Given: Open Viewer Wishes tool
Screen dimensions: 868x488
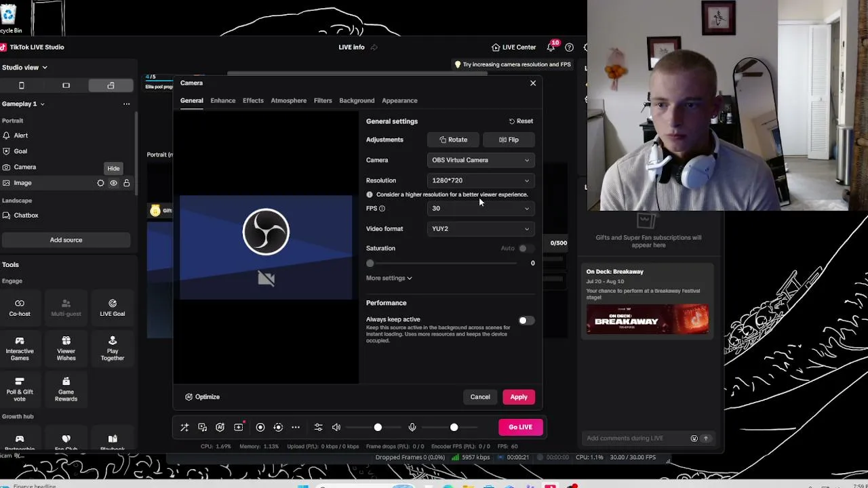Looking at the screenshot, I should point(66,348).
